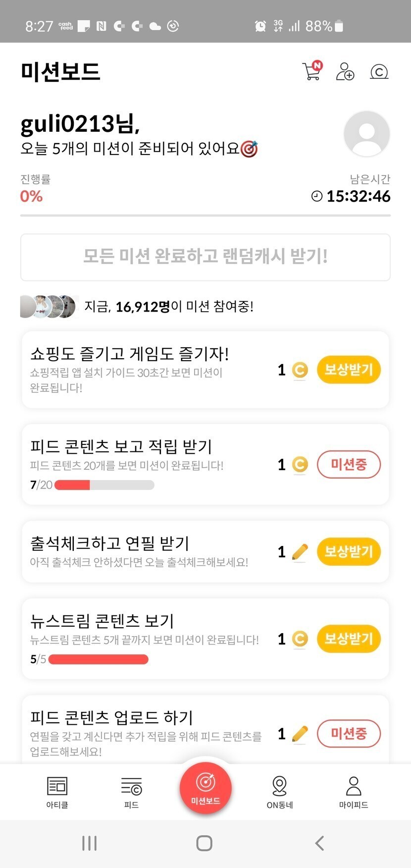The image size is (411, 868).
Task: Open the ON동네 location tab
Action: (280, 791)
